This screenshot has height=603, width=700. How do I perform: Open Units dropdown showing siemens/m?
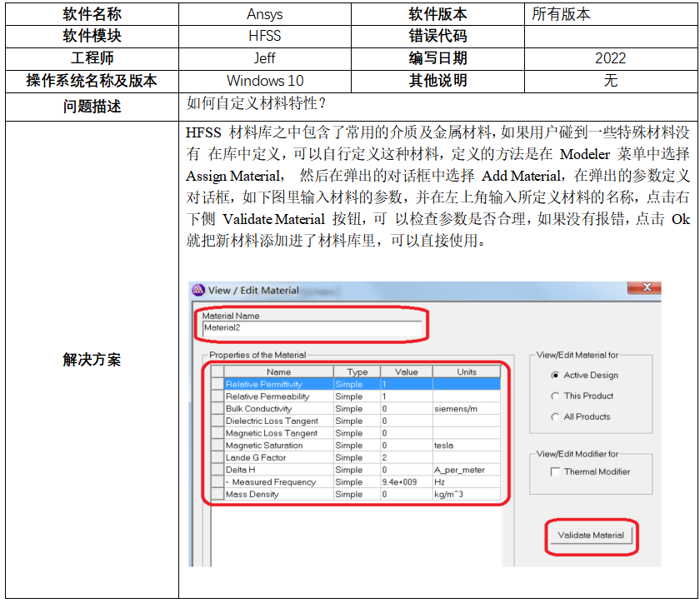point(466,409)
